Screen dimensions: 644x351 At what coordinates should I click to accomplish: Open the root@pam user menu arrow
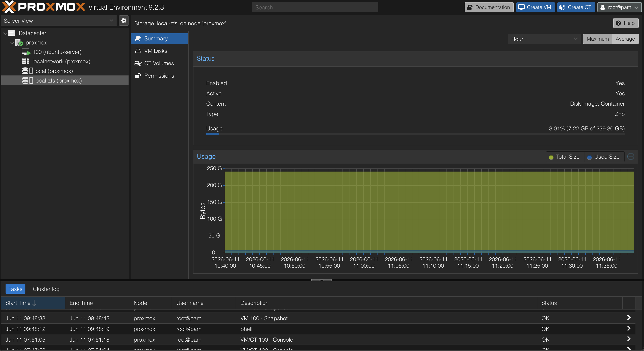tap(636, 7)
